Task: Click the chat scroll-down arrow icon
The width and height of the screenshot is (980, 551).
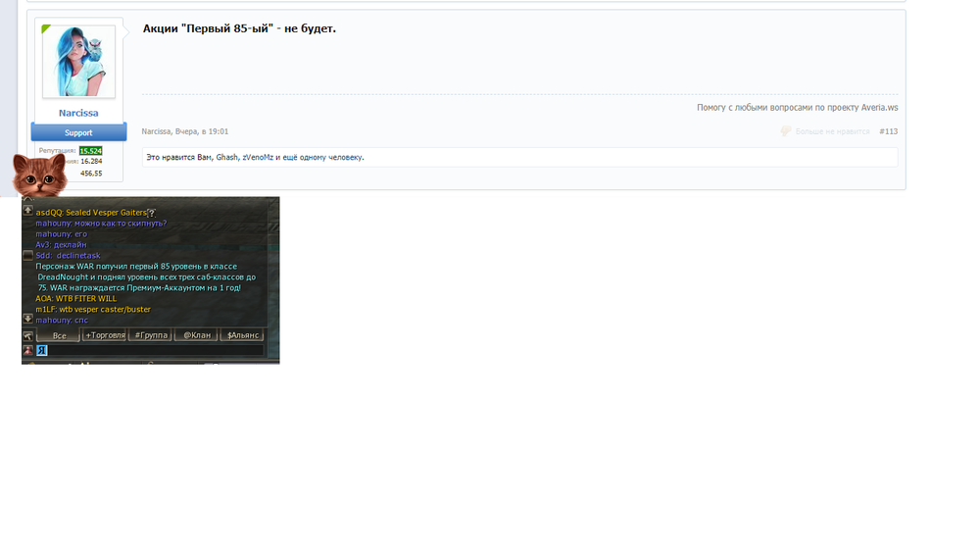Action: (28, 319)
